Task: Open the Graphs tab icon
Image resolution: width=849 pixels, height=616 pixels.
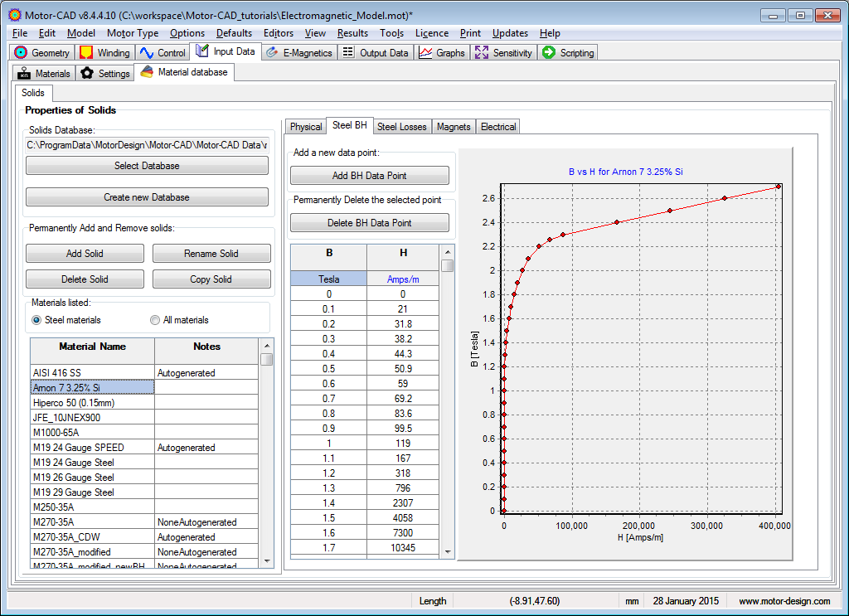Action: pyautogui.click(x=425, y=52)
